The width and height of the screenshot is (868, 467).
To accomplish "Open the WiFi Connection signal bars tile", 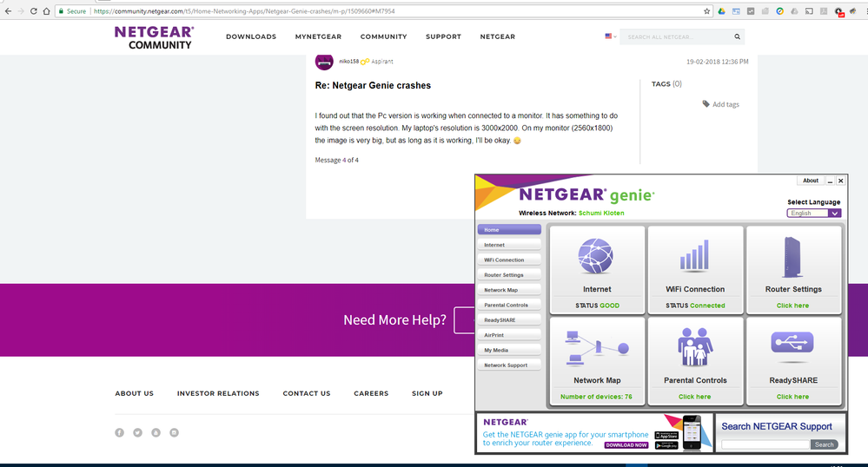I will pos(695,269).
